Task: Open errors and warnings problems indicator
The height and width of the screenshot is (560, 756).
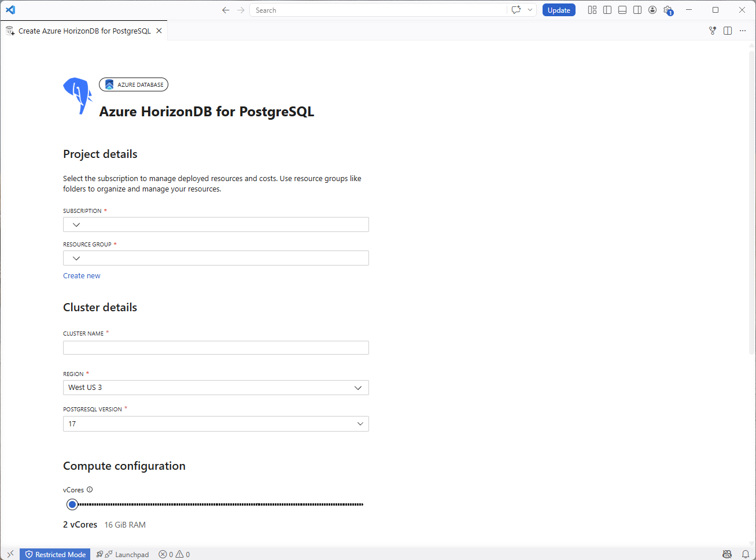Action: click(x=174, y=554)
